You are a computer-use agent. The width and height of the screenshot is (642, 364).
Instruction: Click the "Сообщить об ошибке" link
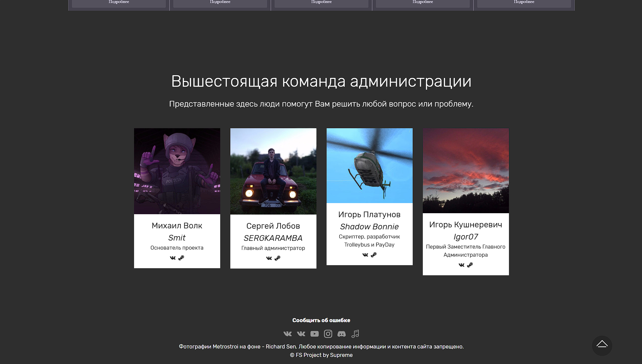pos(321,320)
